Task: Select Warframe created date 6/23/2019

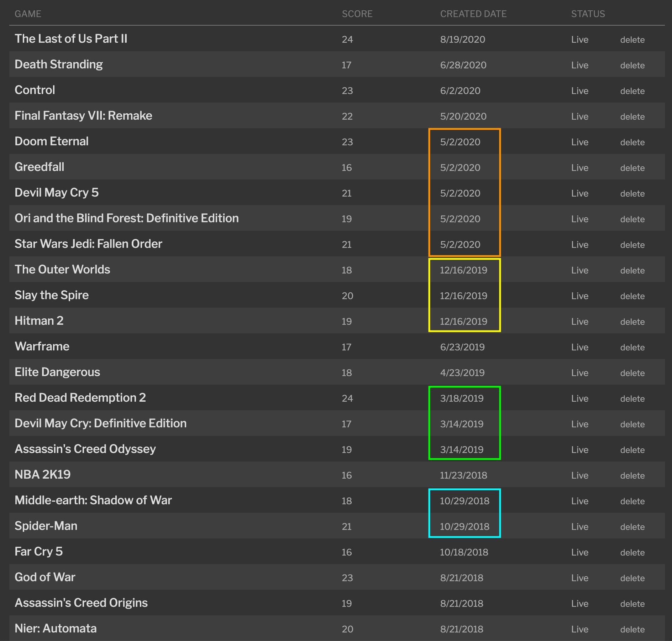Action: 462,347
